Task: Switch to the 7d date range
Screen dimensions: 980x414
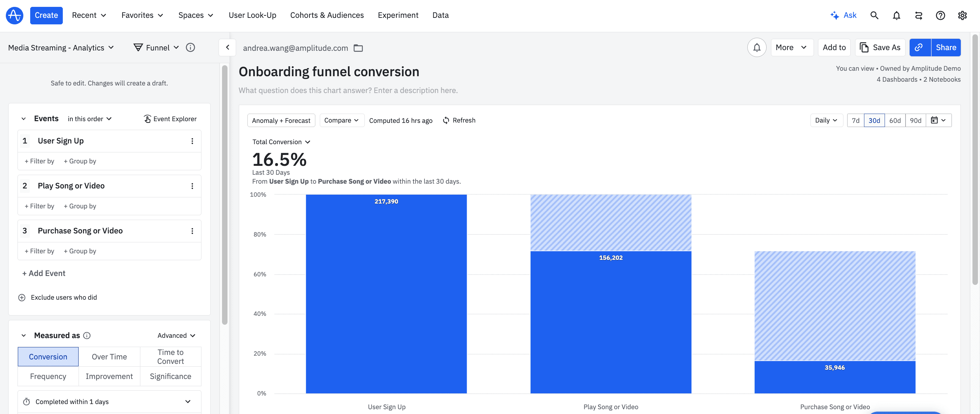Action: point(855,120)
